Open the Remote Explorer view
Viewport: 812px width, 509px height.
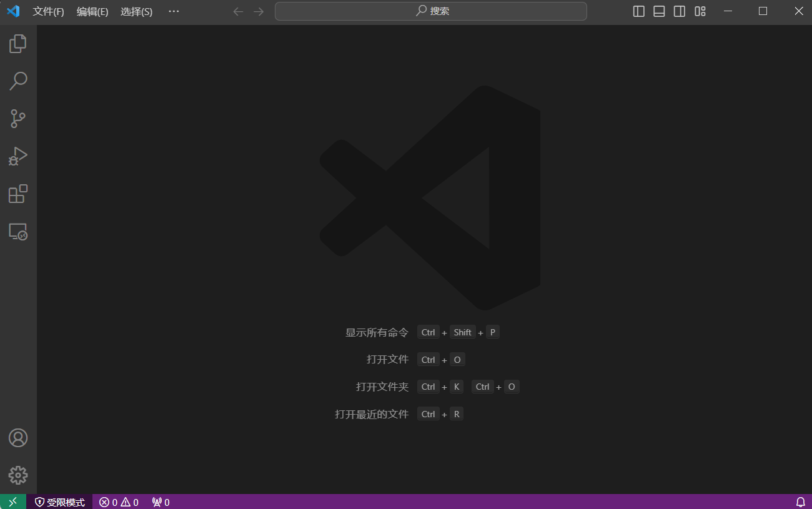coord(18,232)
